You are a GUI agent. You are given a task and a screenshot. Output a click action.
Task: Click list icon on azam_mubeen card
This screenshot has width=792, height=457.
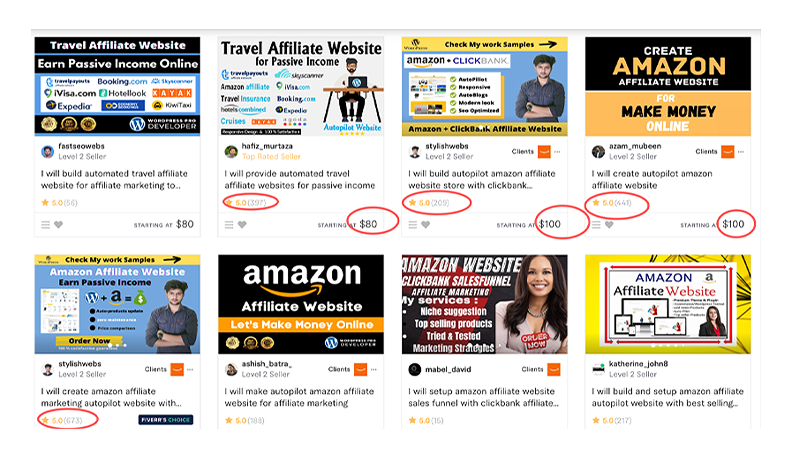[x=597, y=225]
